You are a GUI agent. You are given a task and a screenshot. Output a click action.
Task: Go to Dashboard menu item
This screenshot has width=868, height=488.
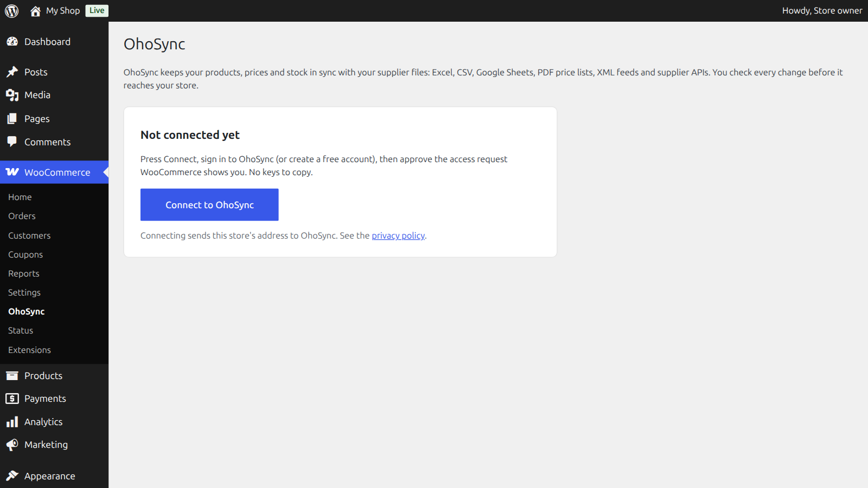[54, 42]
